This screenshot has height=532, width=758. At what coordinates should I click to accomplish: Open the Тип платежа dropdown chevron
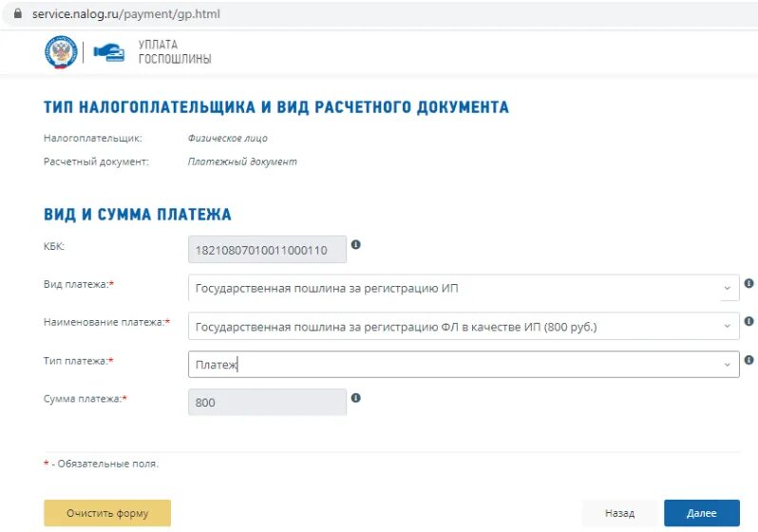[727, 365]
